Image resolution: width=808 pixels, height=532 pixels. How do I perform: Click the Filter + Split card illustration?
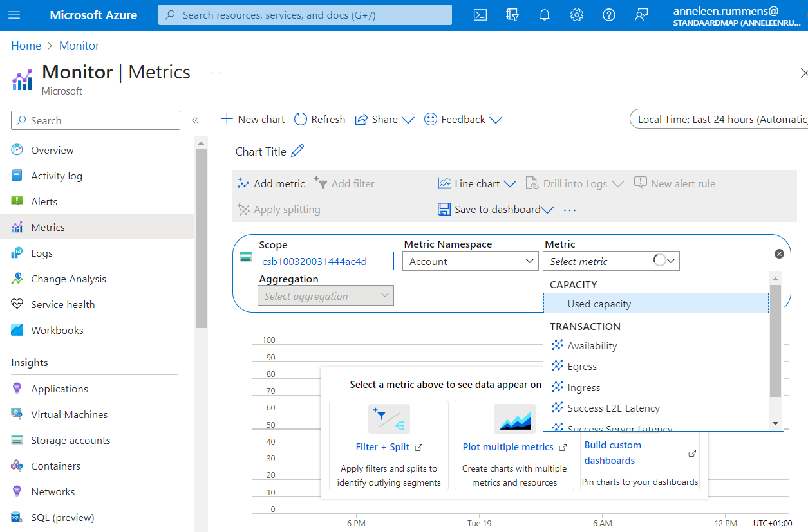[389, 419]
